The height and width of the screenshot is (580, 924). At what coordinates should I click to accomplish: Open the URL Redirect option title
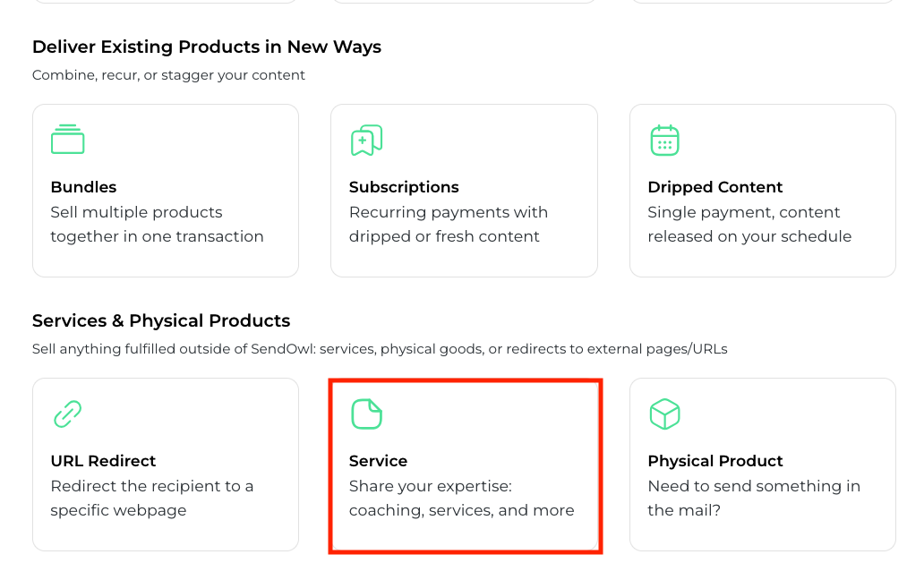pos(103,461)
